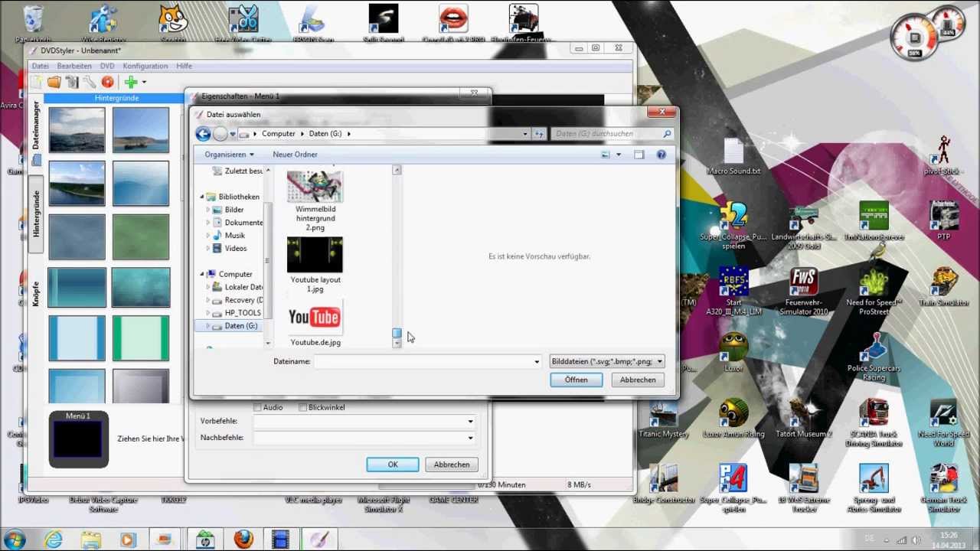Click the red Burn DVD icon
Screen dimensions: 980x551
point(107,82)
